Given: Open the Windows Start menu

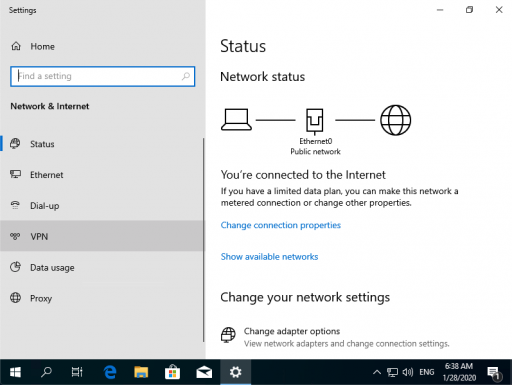Looking at the screenshot, I should [15, 372].
